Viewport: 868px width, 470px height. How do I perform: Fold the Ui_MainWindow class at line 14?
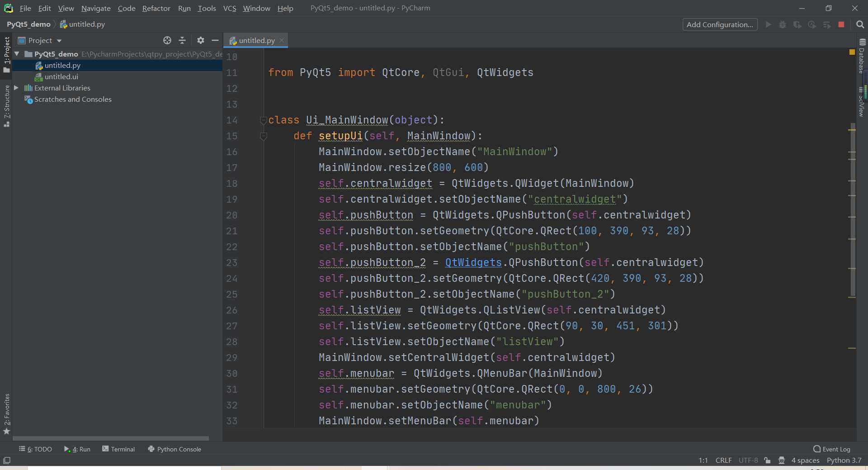pyautogui.click(x=264, y=120)
